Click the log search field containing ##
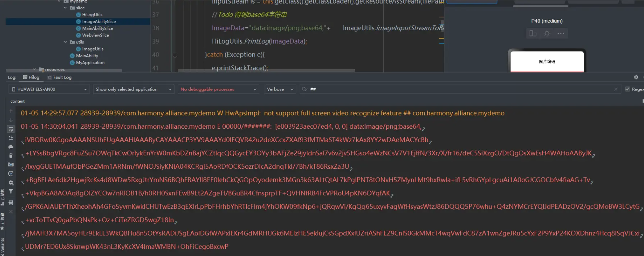644x256 pixels. 458,89
